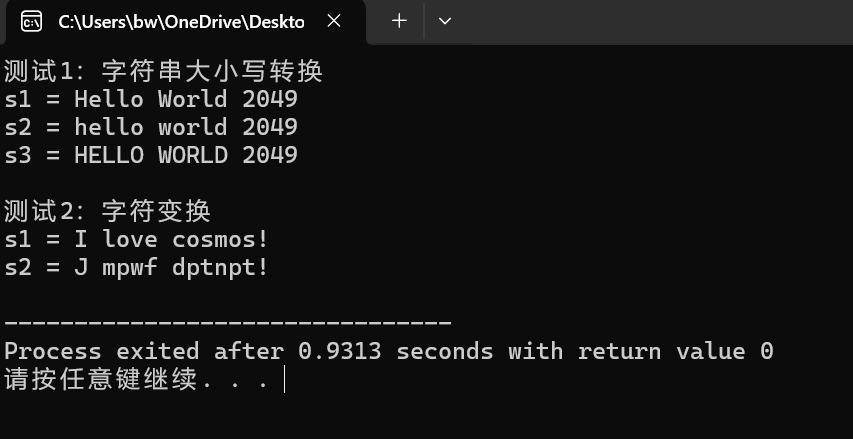Click the line s1 = Hello World 2049
The width and height of the screenshot is (853, 439).
tap(151, 100)
